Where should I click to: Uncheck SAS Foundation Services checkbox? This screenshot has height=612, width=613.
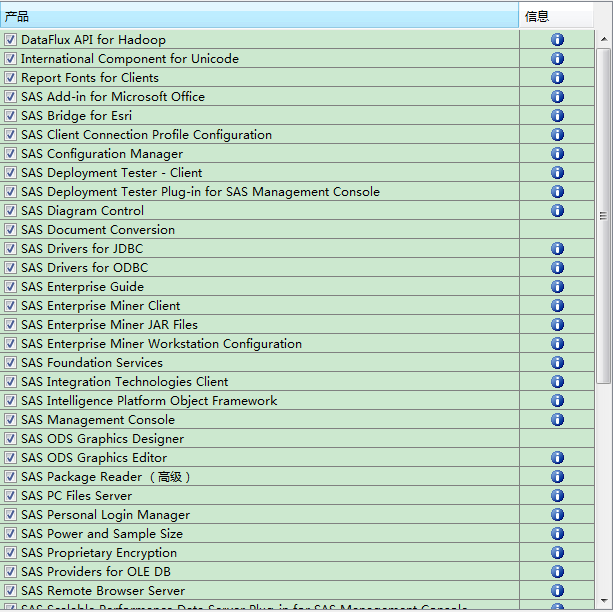point(11,363)
